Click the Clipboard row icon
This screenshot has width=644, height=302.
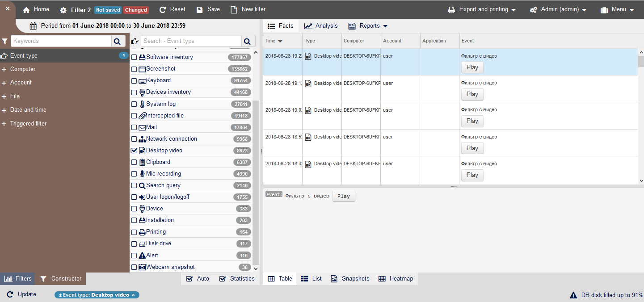(x=142, y=162)
